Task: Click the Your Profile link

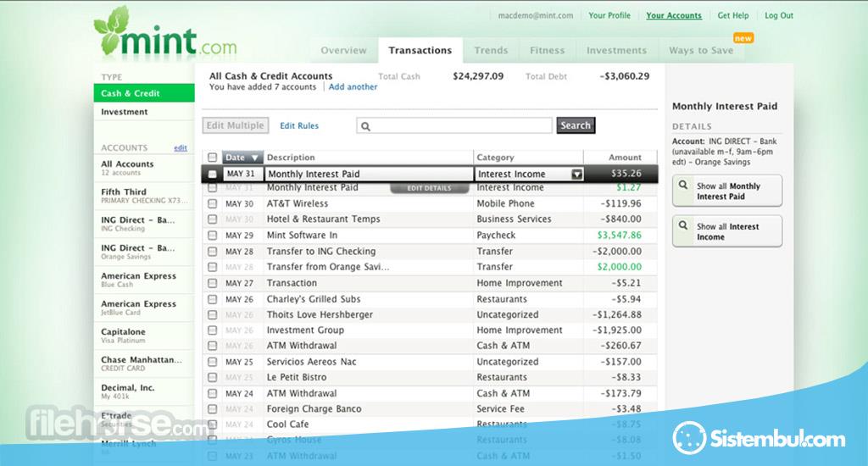Action: (609, 15)
